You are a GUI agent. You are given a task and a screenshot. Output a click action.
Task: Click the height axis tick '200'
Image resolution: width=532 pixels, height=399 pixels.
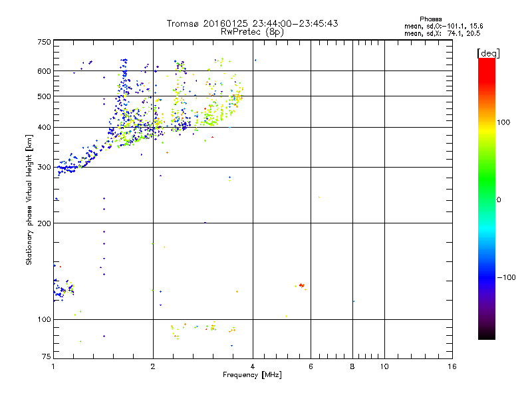(x=44, y=223)
